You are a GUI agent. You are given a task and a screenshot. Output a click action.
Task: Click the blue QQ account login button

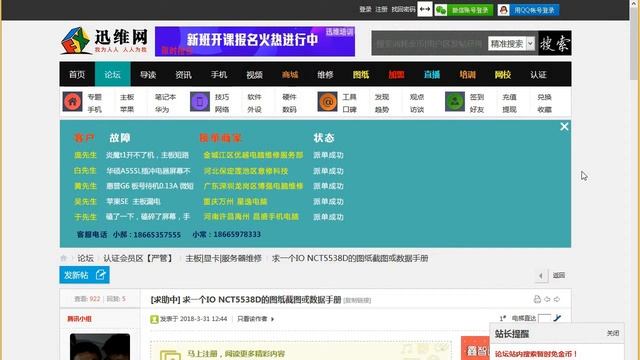pos(528,10)
